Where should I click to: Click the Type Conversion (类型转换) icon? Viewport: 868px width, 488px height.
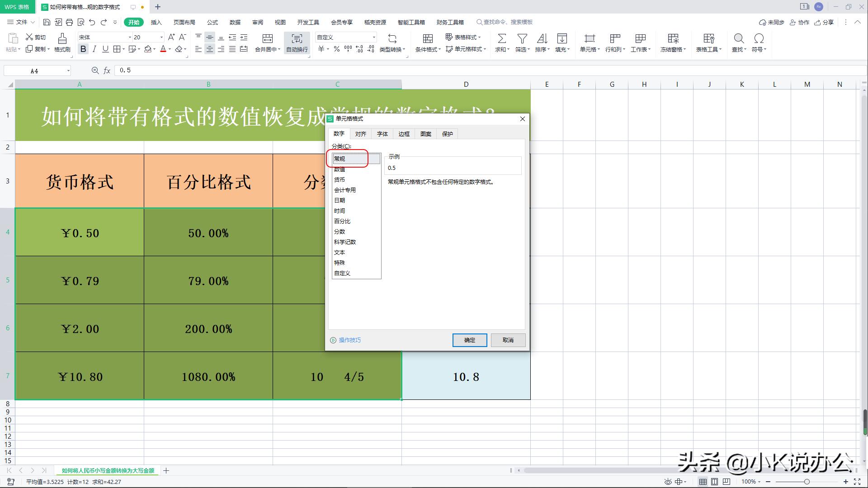coord(392,39)
